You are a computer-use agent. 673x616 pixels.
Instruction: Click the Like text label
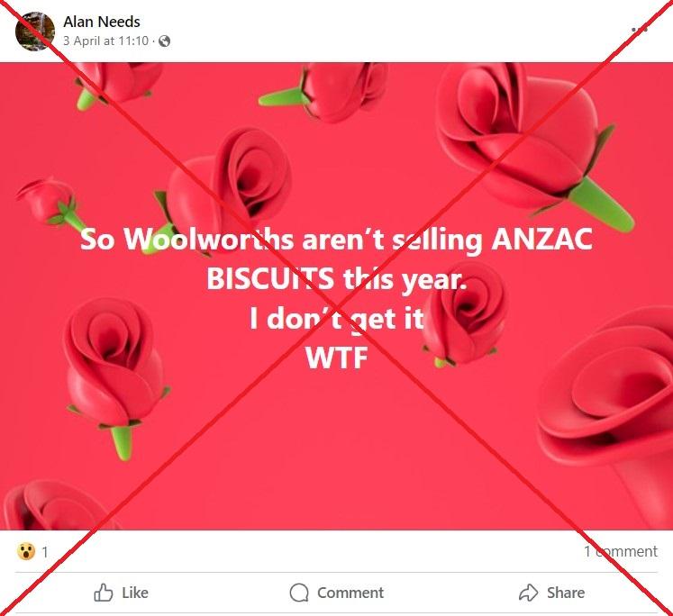135,593
